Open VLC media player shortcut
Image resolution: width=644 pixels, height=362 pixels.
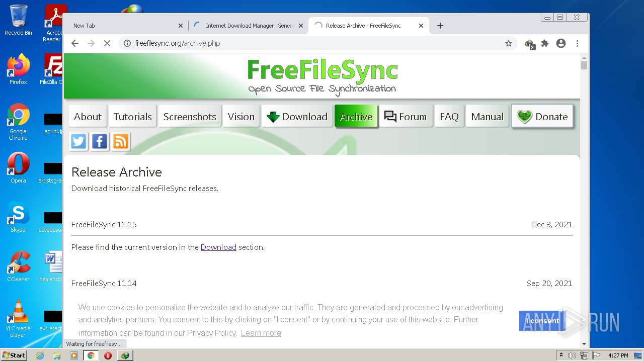click(18, 319)
